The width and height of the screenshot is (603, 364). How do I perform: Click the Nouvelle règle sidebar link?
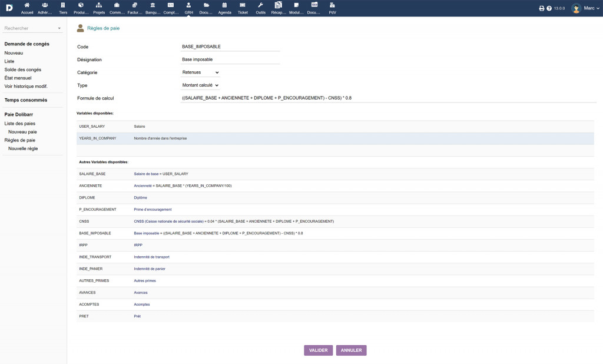[23, 148]
